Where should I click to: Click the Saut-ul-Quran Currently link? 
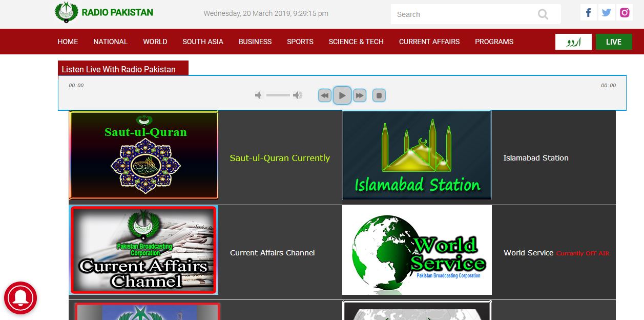click(x=280, y=158)
